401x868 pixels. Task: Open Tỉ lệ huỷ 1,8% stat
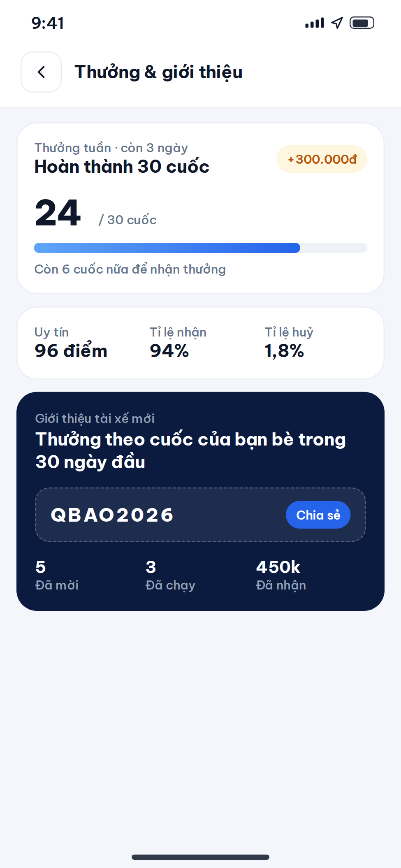click(x=289, y=343)
